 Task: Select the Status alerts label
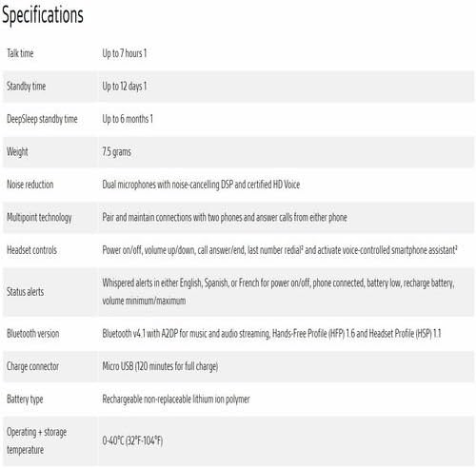26,292
